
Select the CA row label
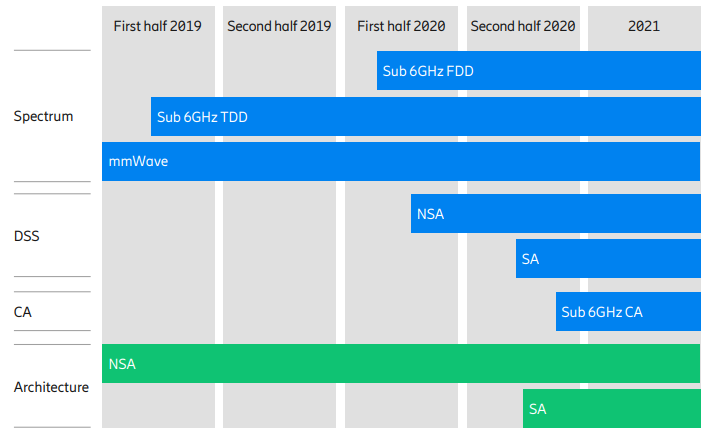click(x=23, y=312)
